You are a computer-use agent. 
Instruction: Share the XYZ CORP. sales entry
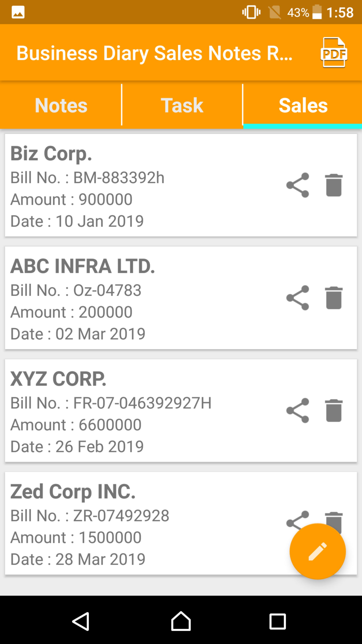(x=297, y=411)
